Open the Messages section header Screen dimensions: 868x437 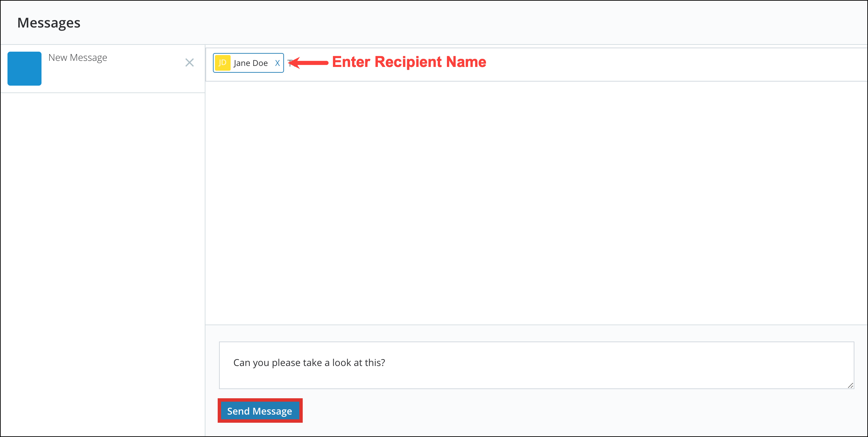(49, 22)
